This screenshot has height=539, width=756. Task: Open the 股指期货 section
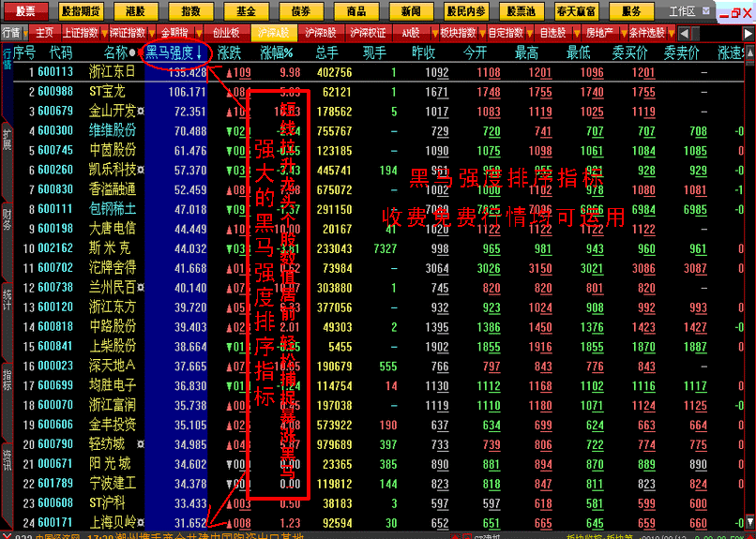[x=80, y=11]
